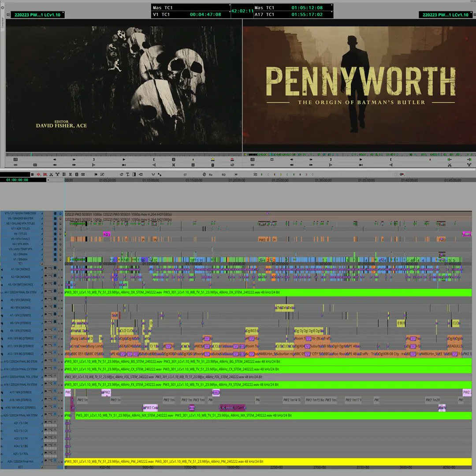
Task: Select yellow PM_240222.wav final mix clip
Action: point(268,462)
